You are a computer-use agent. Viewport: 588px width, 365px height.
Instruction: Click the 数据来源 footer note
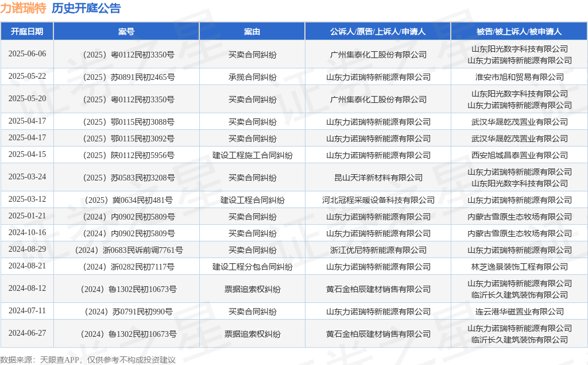pos(87,360)
